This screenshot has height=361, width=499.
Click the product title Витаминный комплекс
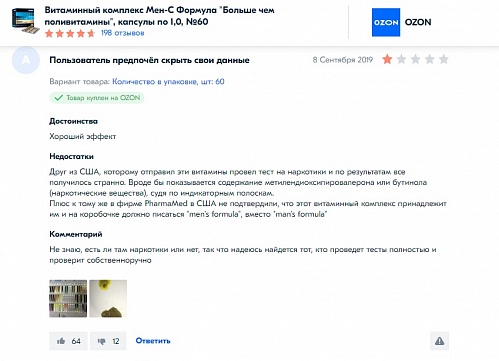pos(160,16)
